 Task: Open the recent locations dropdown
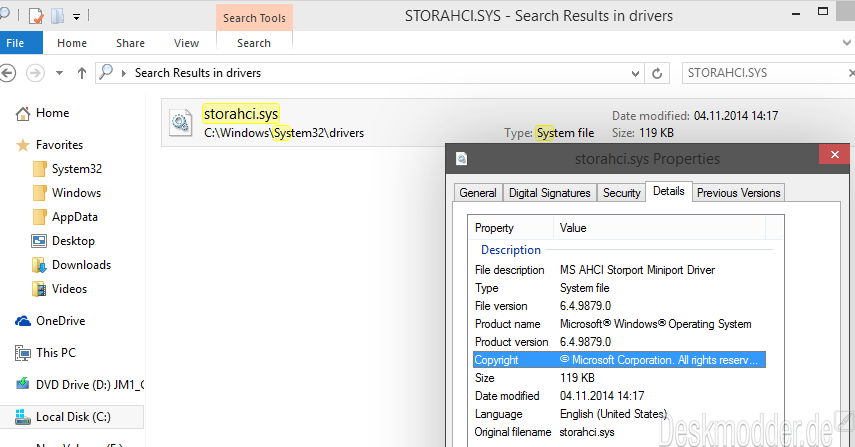coord(59,73)
